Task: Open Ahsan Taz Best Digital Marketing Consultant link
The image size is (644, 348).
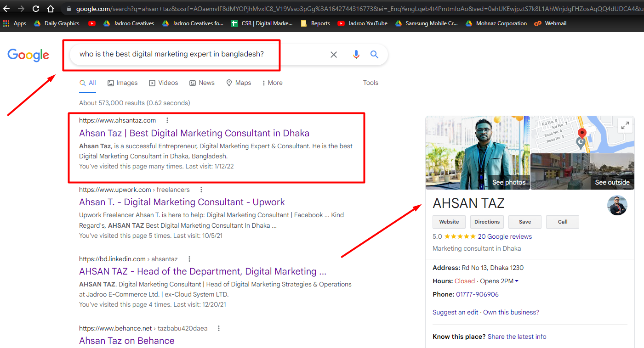Action: tap(194, 133)
